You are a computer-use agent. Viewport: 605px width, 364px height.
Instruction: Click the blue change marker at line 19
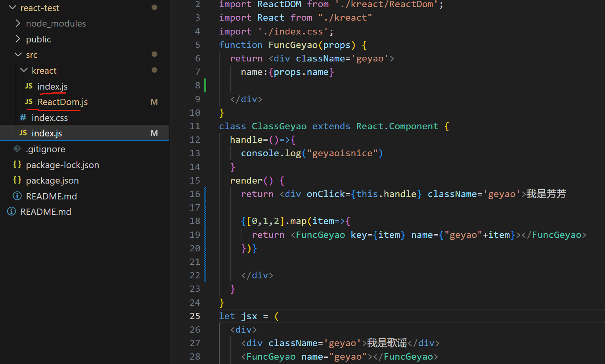(205, 234)
